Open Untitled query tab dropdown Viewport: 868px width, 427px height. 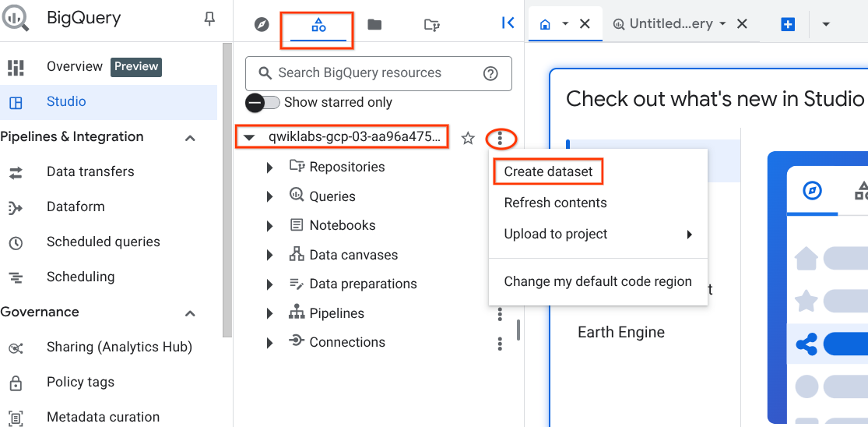[x=722, y=24]
